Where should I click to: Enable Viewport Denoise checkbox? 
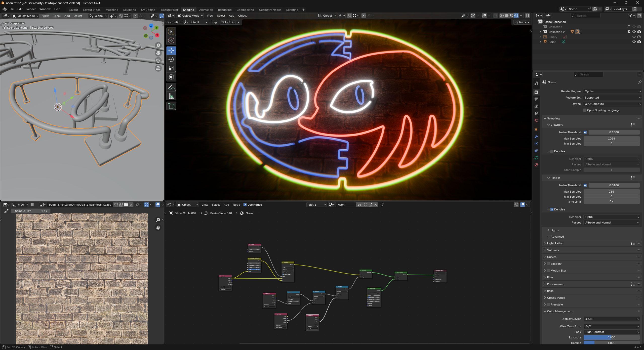click(552, 151)
